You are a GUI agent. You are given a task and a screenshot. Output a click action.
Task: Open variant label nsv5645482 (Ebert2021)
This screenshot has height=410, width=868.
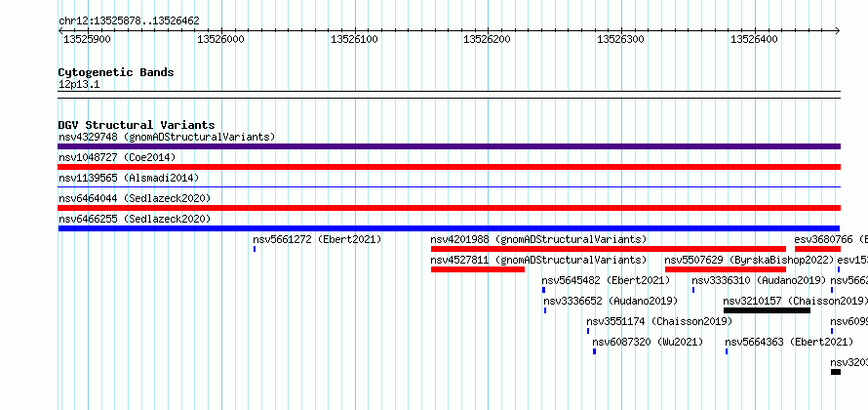click(607, 281)
